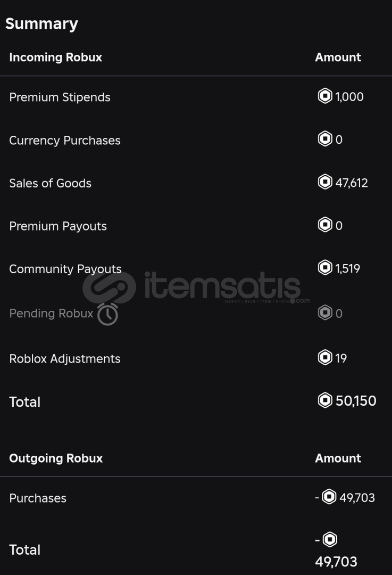Open the Sales of Goods entry
The height and width of the screenshot is (575, 392).
click(50, 183)
